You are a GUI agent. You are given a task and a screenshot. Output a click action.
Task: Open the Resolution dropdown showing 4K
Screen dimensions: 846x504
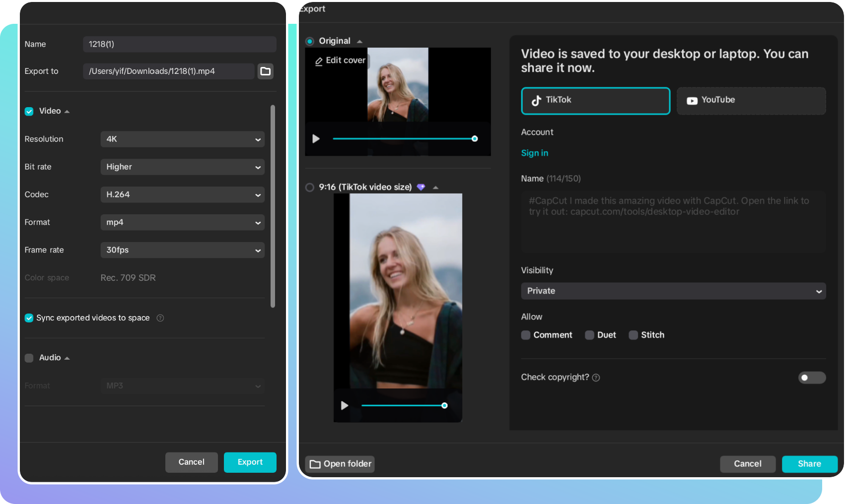pyautogui.click(x=182, y=139)
